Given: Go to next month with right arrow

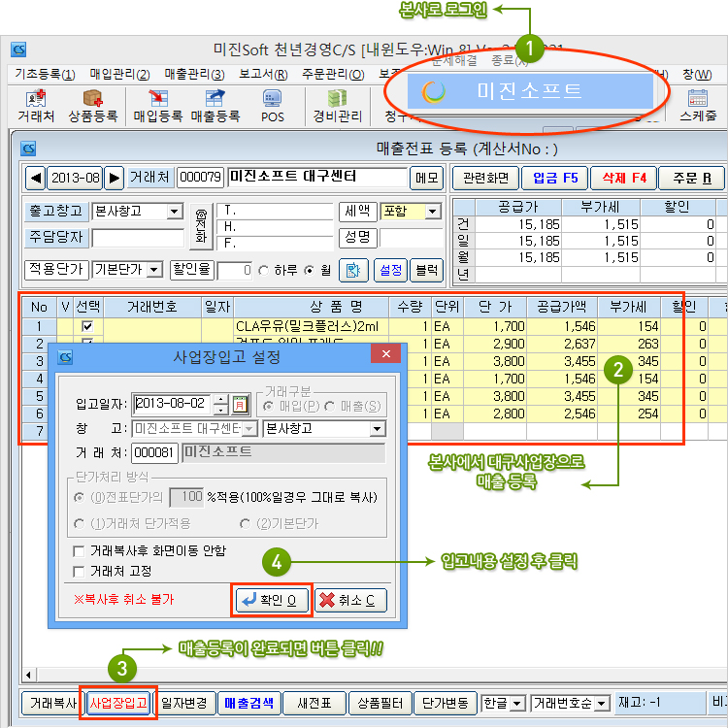Looking at the screenshot, I should tap(115, 178).
